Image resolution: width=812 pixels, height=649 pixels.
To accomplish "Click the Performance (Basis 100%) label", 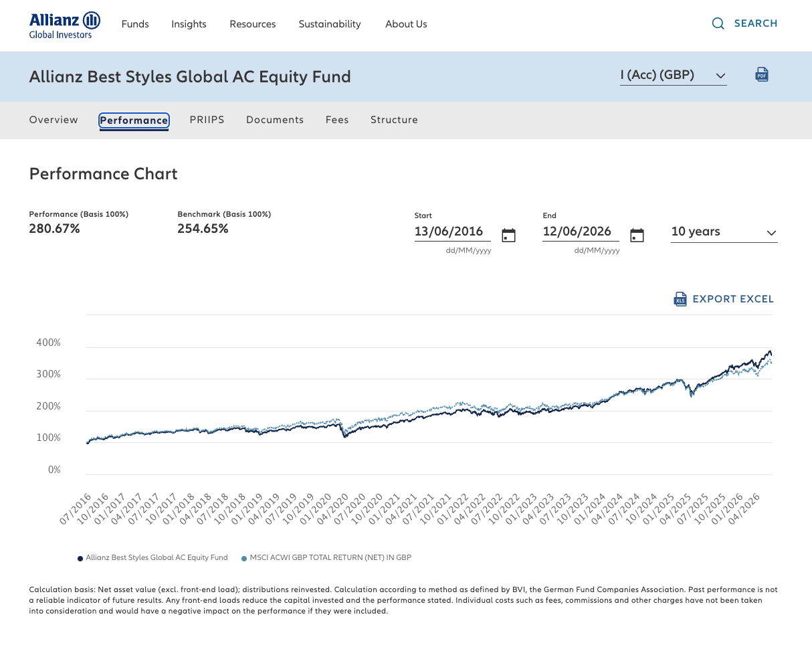I will 79,214.
